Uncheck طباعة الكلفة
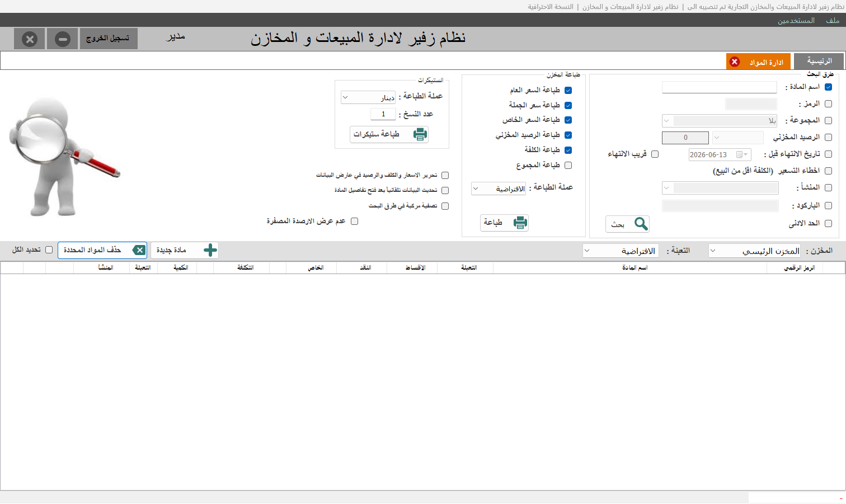This screenshot has width=846, height=504. 568,150
